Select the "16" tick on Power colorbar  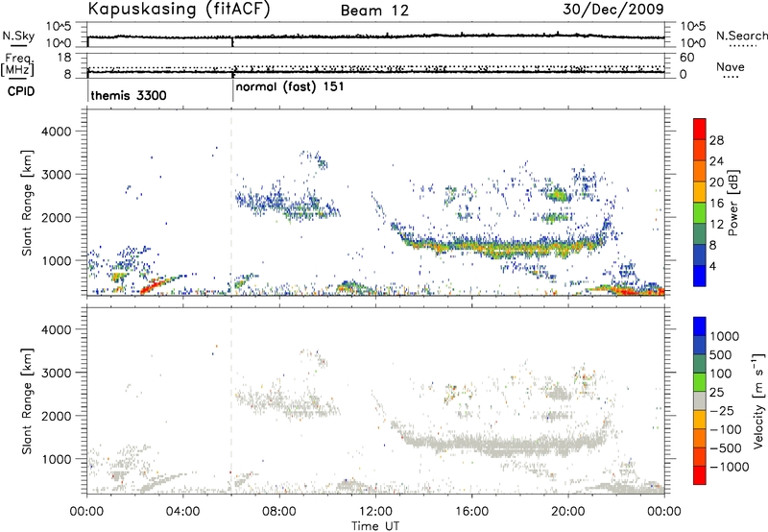pos(716,204)
